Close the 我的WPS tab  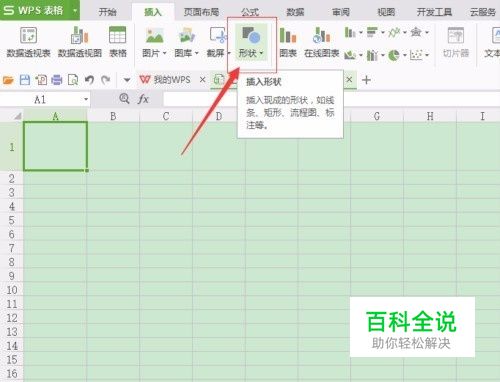click(202, 80)
